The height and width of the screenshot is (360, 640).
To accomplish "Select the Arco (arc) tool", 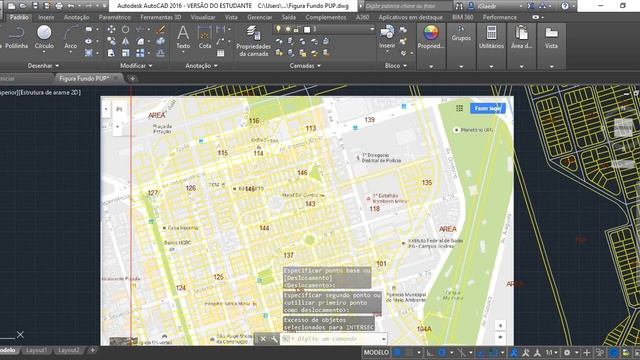I will coord(71,38).
